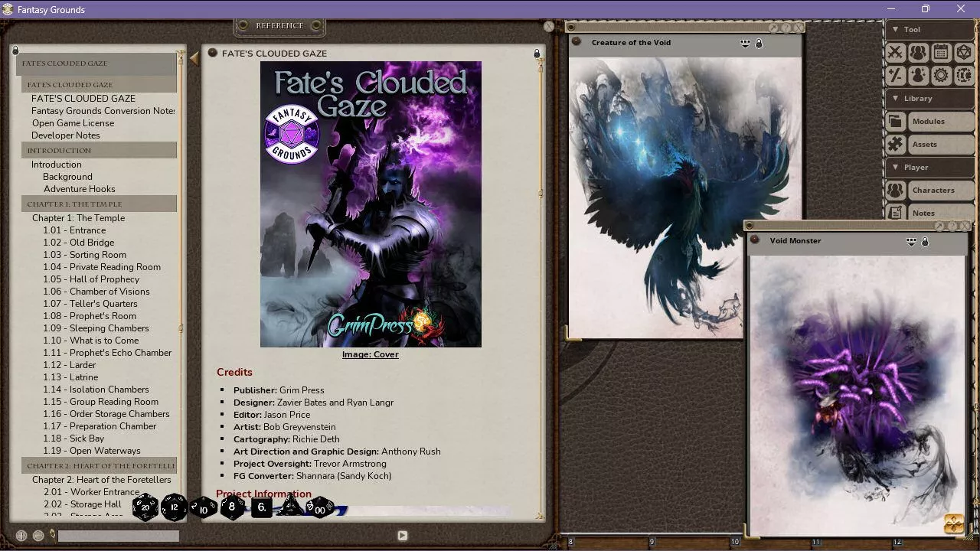Open the help icon of Void Monster window

[952, 227]
